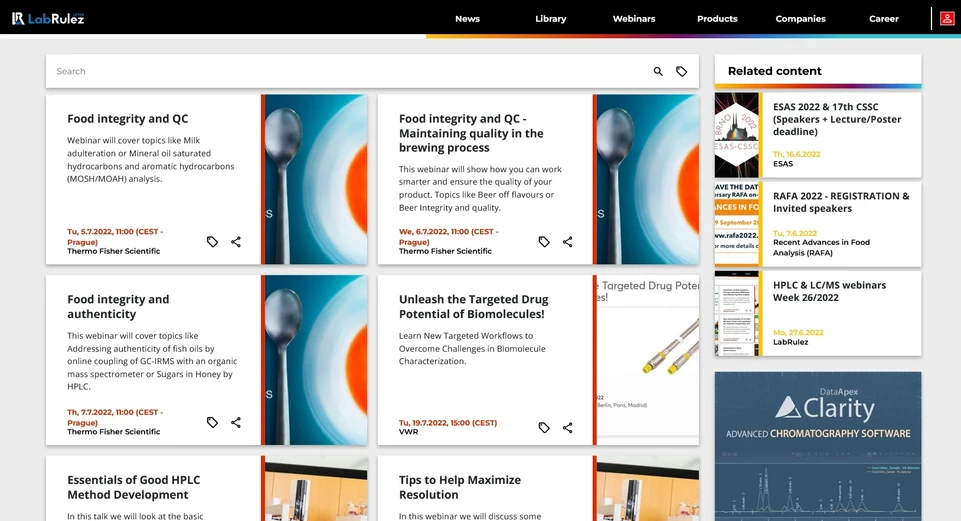This screenshot has height=521, width=961.
Task: Share the Food integrity and authenticity webinar
Action: tap(236, 422)
